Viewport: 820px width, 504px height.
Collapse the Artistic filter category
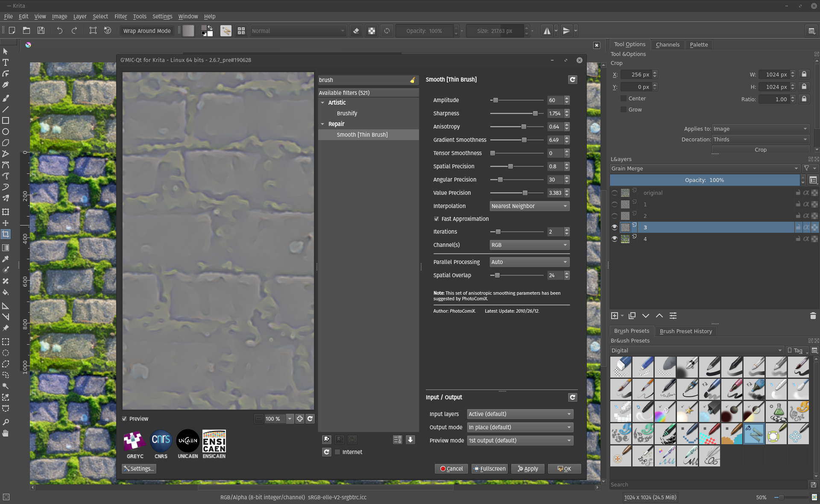323,103
